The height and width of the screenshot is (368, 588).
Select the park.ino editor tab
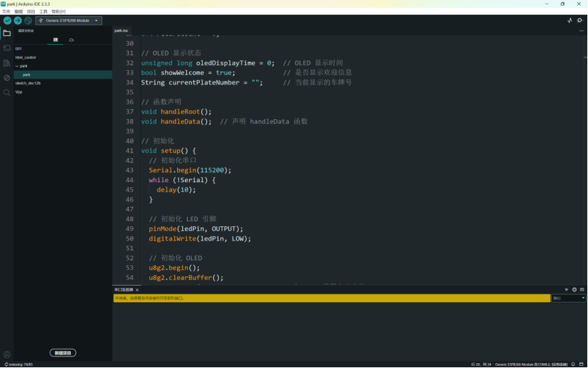click(121, 30)
